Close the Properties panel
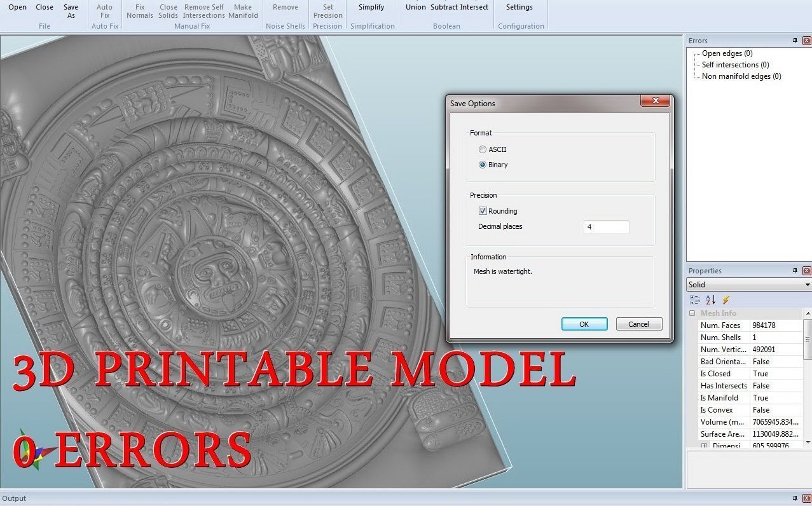Image resolution: width=812 pixels, height=506 pixels. (x=806, y=271)
